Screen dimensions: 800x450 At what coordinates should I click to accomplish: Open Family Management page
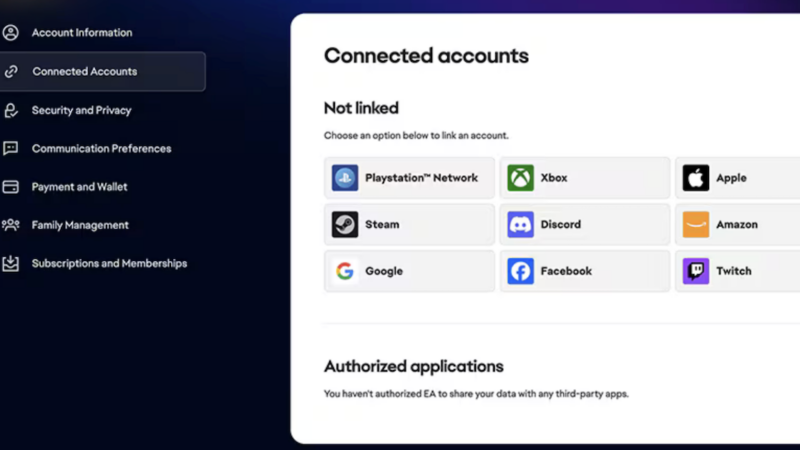80,225
